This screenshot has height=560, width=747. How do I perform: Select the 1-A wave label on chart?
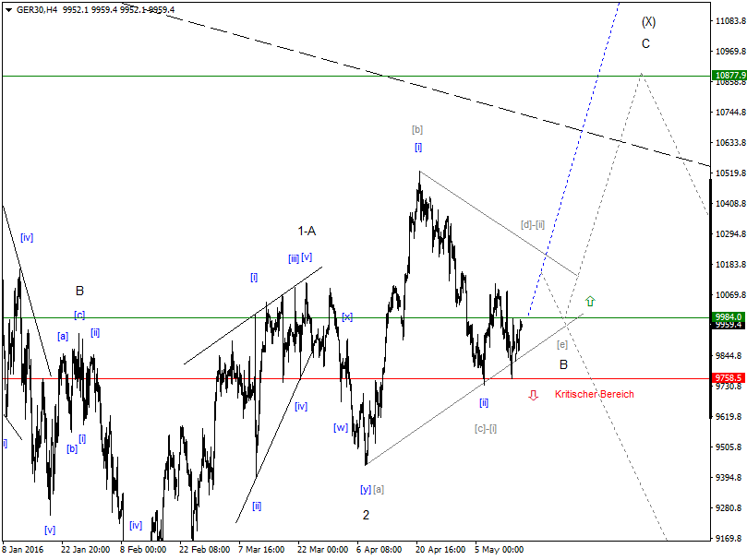(x=305, y=231)
